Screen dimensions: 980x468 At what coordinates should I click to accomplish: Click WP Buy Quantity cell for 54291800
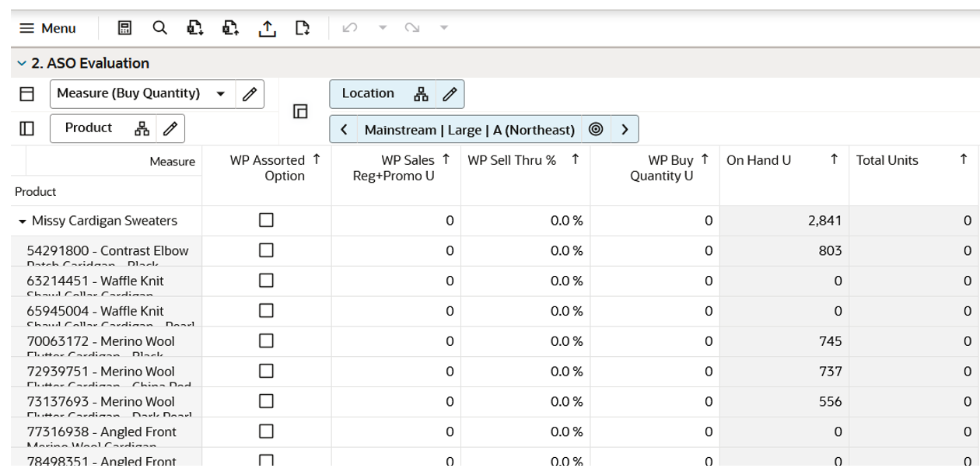click(655, 251)
